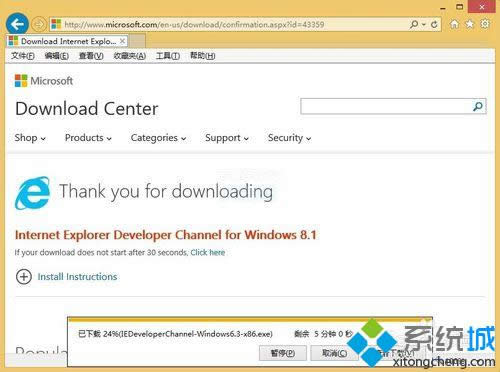This screenshot has height=372, width=500.
Task: Open the 帮助(H) menu
Action: [x=203, y=56]
